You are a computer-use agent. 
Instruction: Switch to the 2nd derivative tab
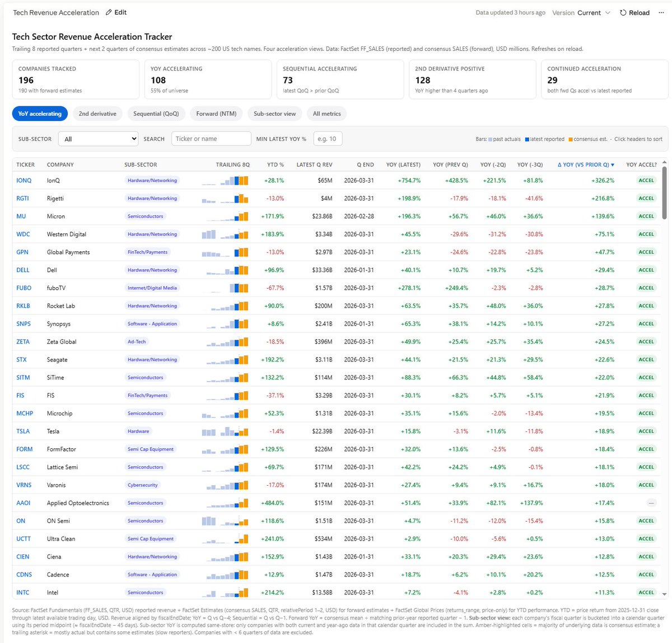click(97, 114)
